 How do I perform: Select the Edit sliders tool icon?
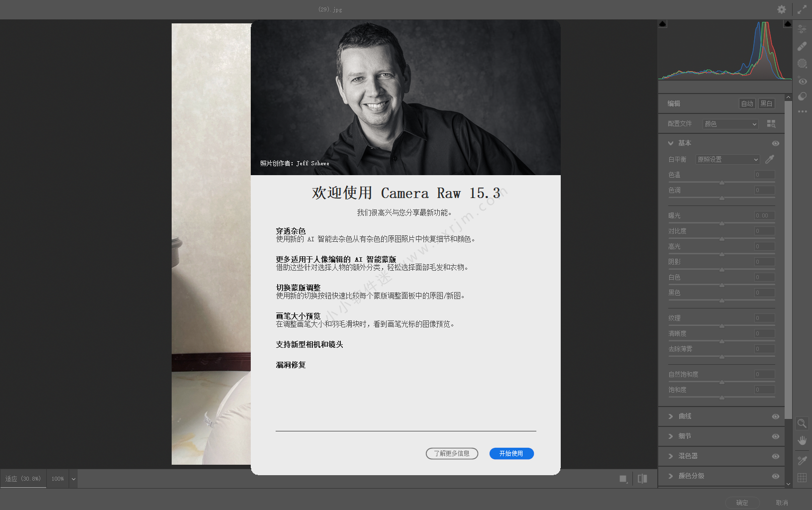[802, 29]
